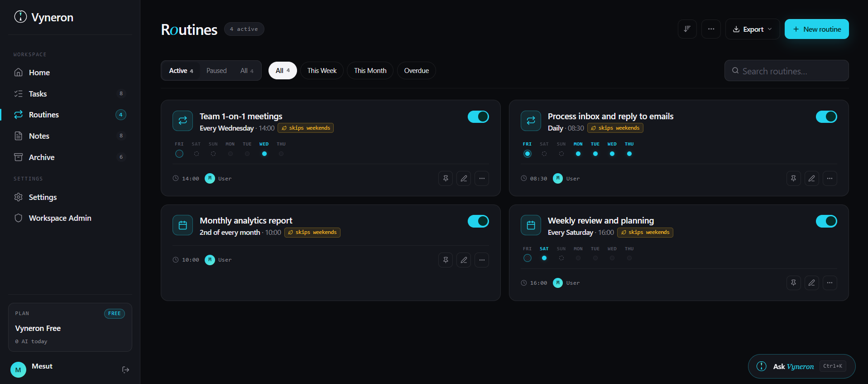Image resolution: width=868 pixels, height=384 pixels.
Task: Click Friday circle in Process inbox week row
Action: pyautogui.click(x=528, y=154)
